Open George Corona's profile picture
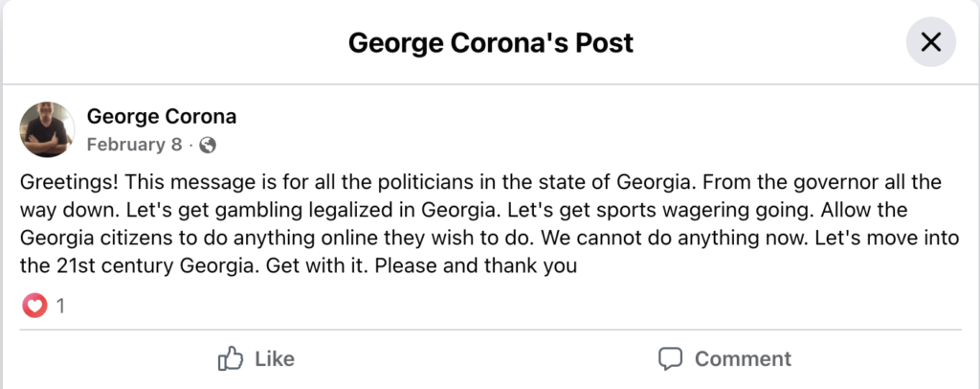 coord(47,129)
